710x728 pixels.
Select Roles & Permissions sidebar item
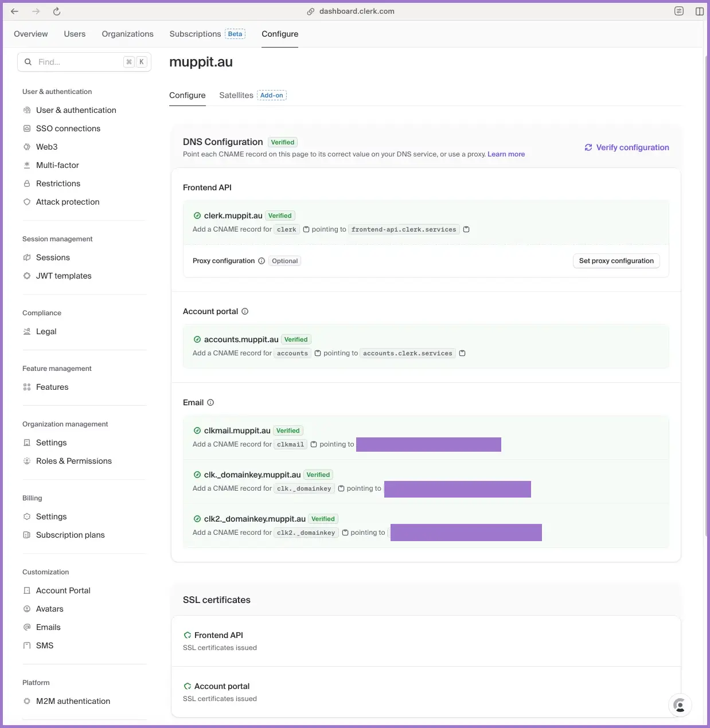73,461
